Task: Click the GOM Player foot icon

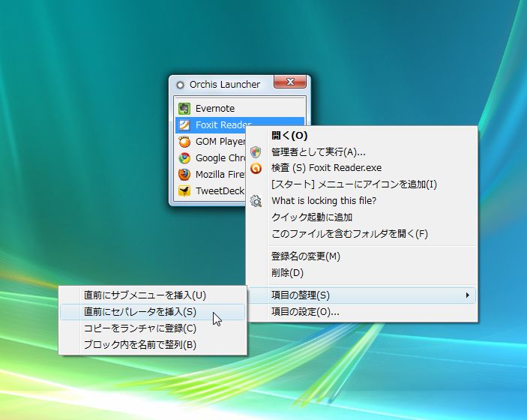Action: (184, 142)
